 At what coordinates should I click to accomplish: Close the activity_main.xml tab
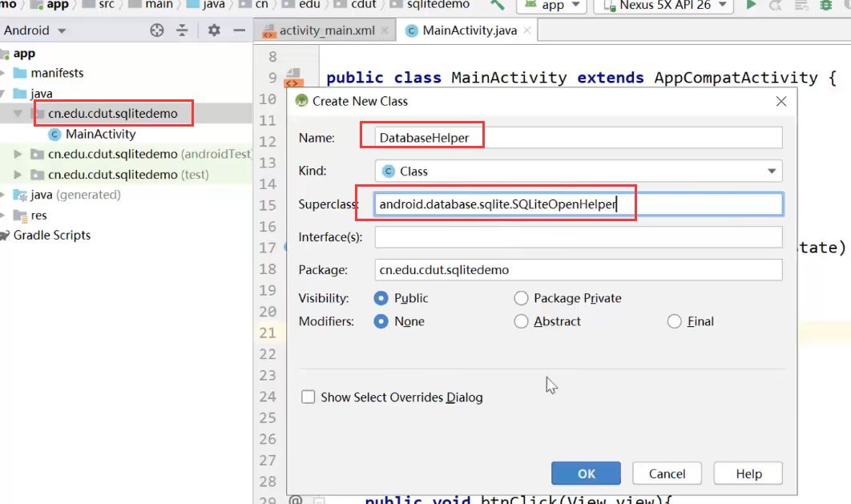(385, 30)
